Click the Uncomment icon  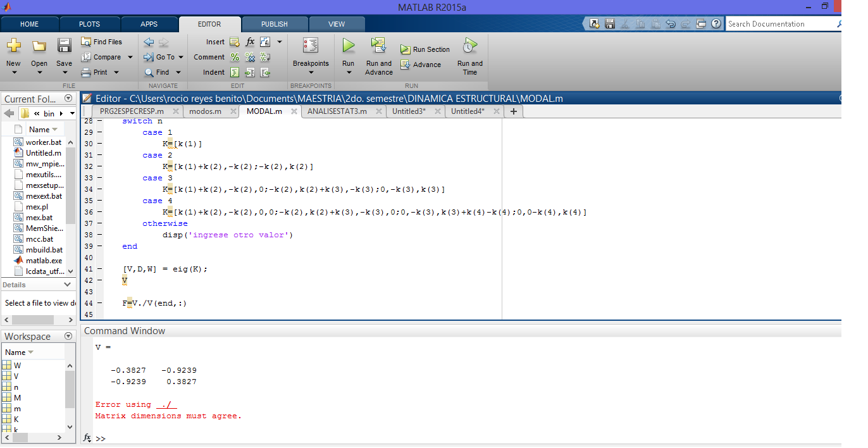[x=250, y=57]
